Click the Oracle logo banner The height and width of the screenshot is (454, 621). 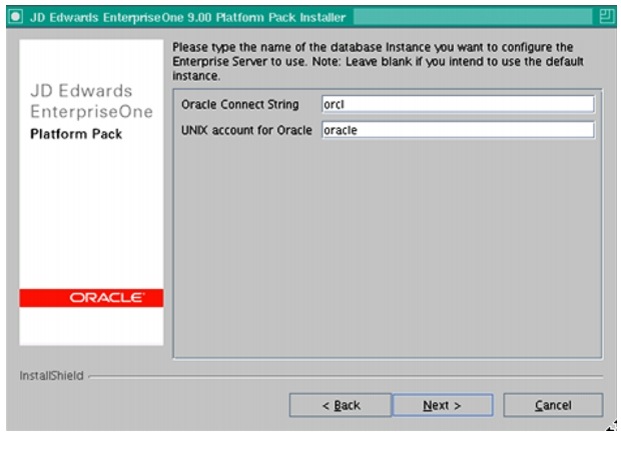tap(91, 298)
